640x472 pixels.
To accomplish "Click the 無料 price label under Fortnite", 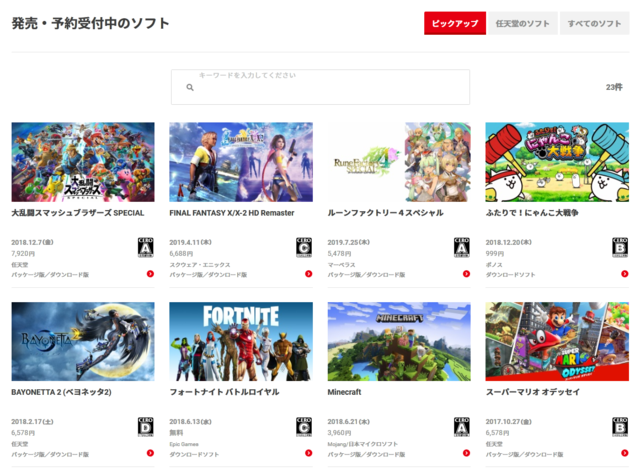I will [x=176, y=432].
